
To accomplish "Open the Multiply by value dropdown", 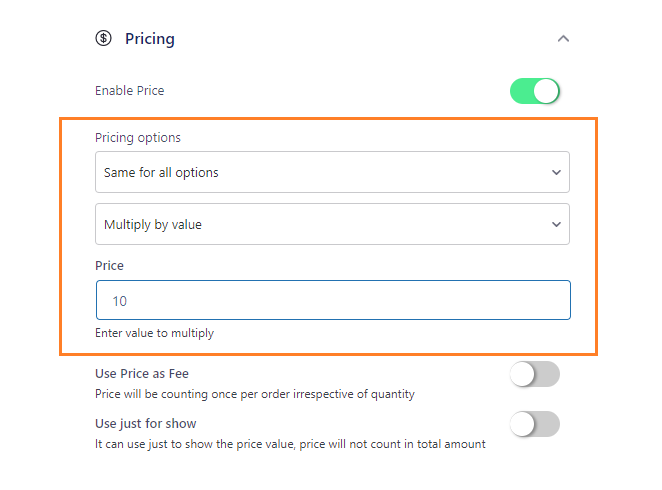I will 332,224.
